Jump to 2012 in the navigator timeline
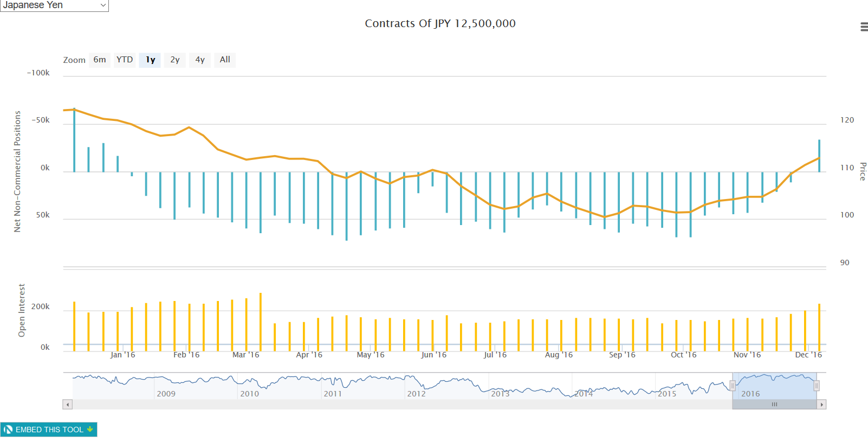The height and width of the screenshot is (442, 868). [416, 394]
